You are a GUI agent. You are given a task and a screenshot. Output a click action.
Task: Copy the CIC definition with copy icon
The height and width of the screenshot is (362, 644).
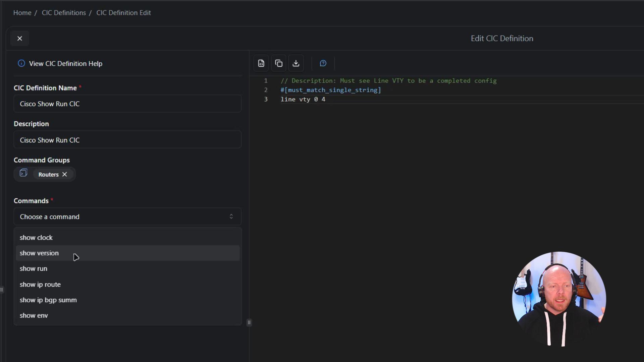point(278,63)
